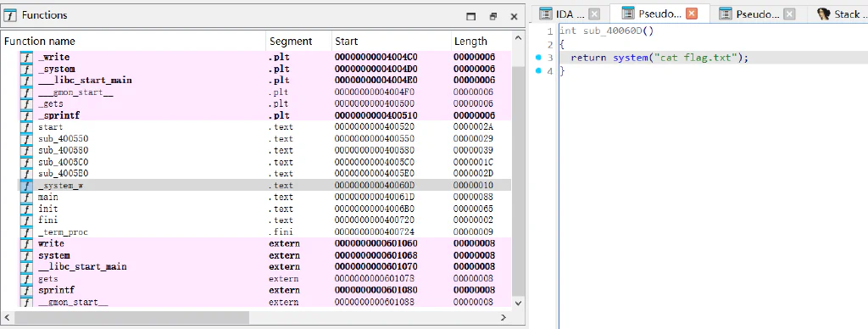Click the function icon beside _term_proc row
868x329 pixels.
tap(26, 231)
